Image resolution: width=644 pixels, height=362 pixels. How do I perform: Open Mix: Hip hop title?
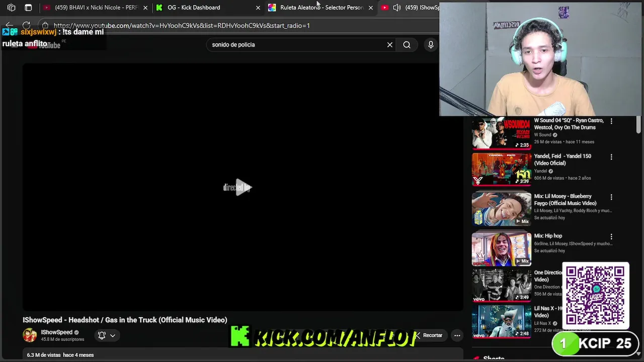point(548,236)
